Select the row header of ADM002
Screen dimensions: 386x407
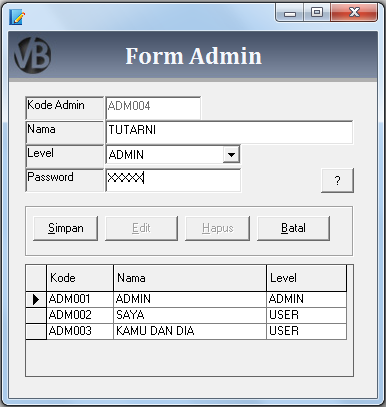point(36,315)
